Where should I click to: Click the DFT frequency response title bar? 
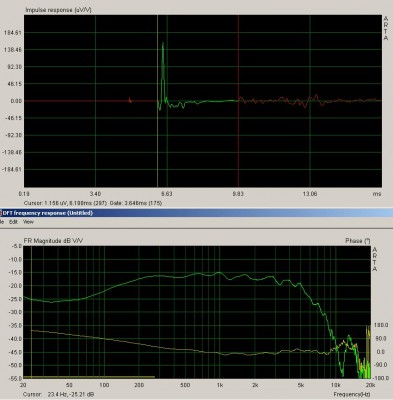coord(196,213)
